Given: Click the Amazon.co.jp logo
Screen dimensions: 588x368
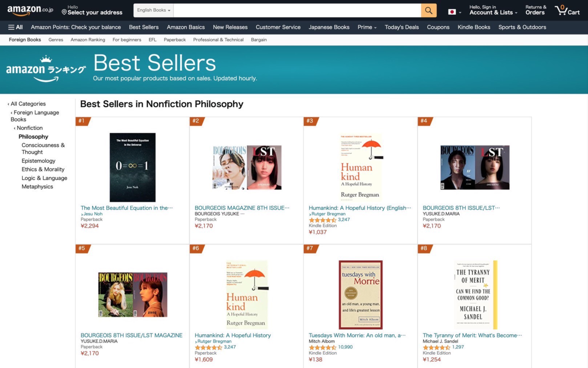Looking at the screenshot, I should click(x=30, y=10).
